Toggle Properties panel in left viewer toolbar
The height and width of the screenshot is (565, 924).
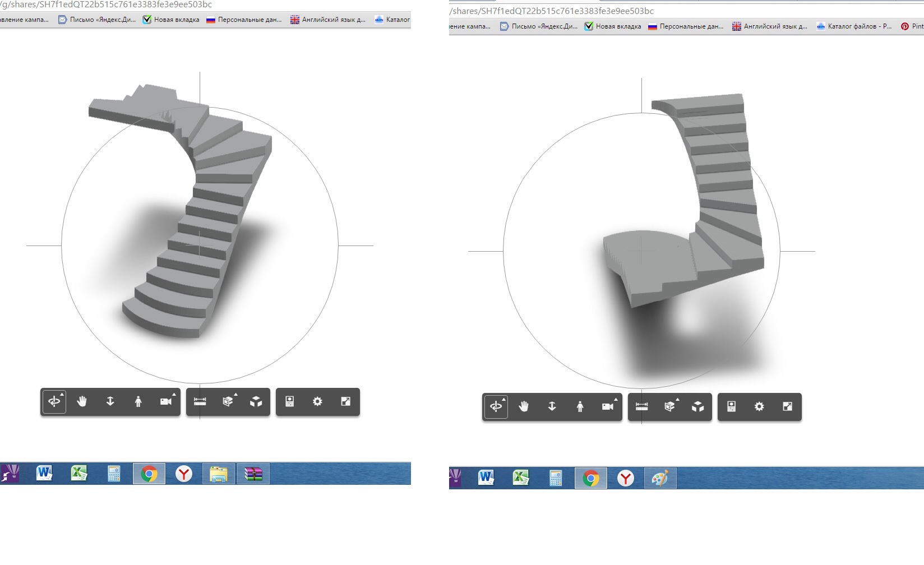point(289,401)
